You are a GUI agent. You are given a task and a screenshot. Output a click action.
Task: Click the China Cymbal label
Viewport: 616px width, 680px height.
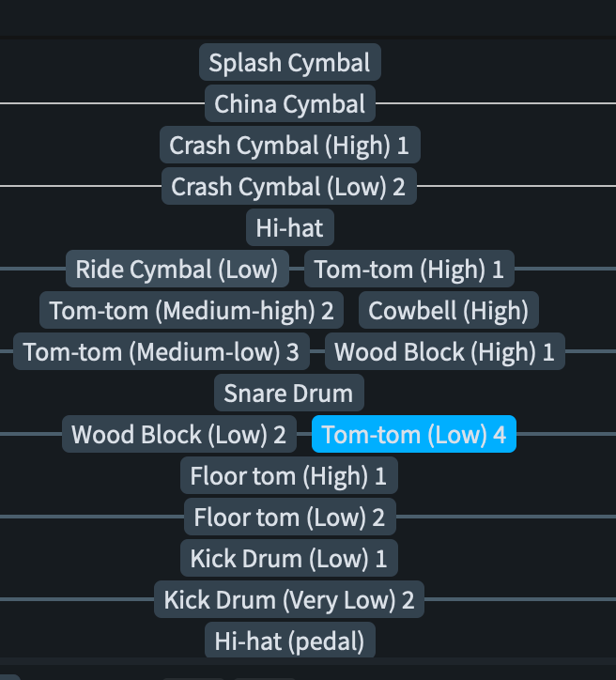coord(289,104)
